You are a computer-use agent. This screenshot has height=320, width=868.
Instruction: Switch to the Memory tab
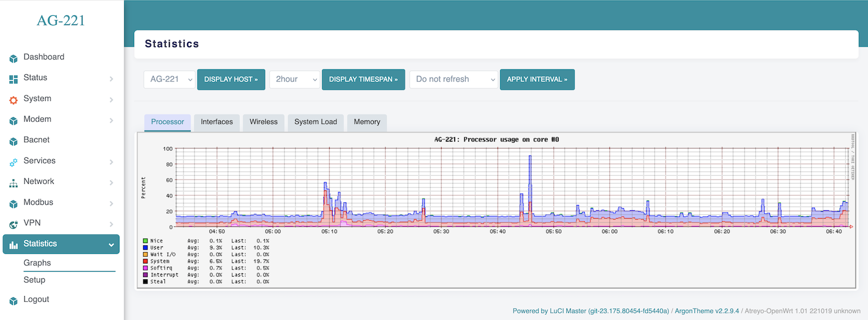tap(367, 122)
